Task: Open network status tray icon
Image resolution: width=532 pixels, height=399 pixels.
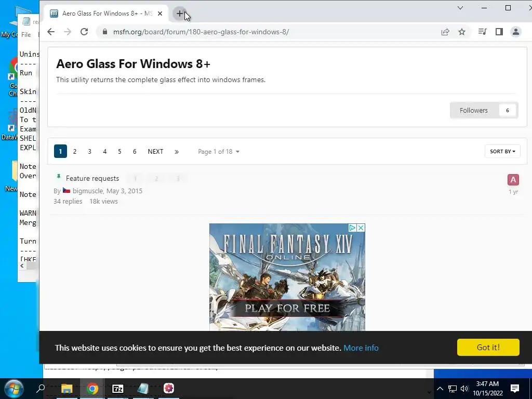Action: [x=453, y=389]
